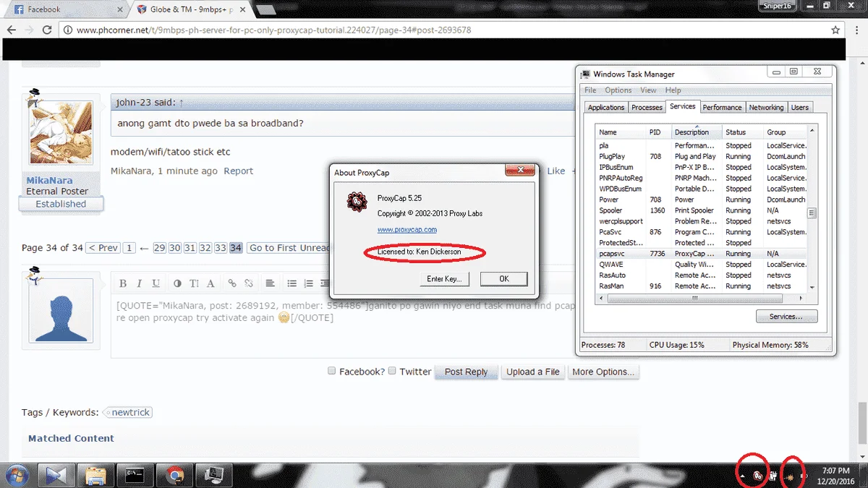Reload the page in Chrome

point(47,30)
